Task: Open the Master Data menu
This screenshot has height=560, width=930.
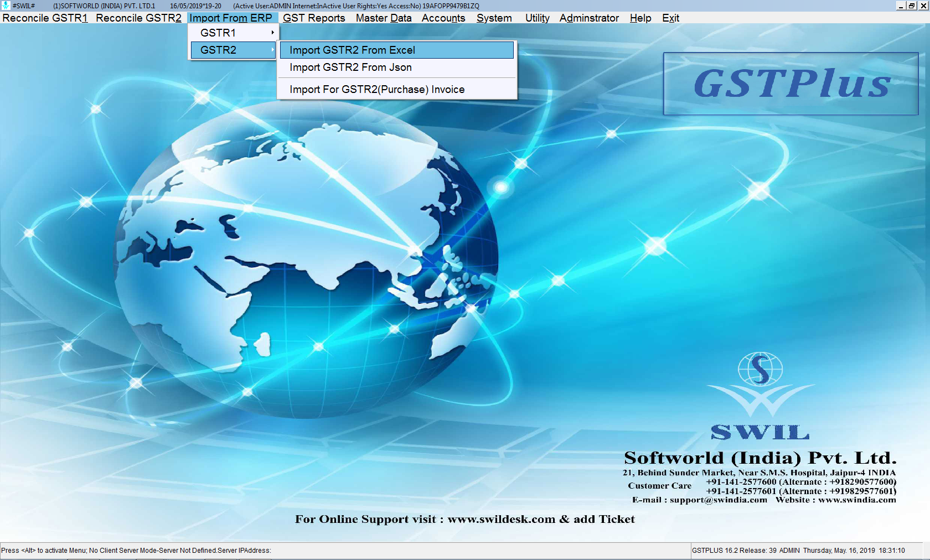Action: tap(384, 18)
